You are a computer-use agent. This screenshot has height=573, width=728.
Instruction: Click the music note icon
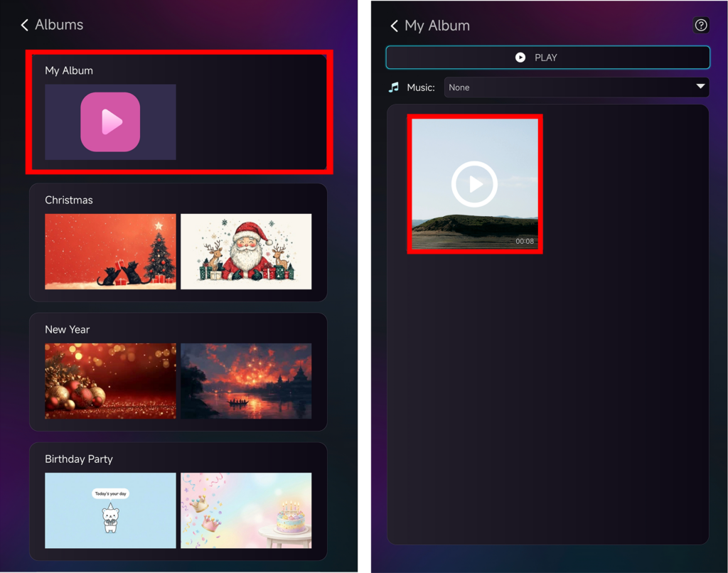(394, 87)
